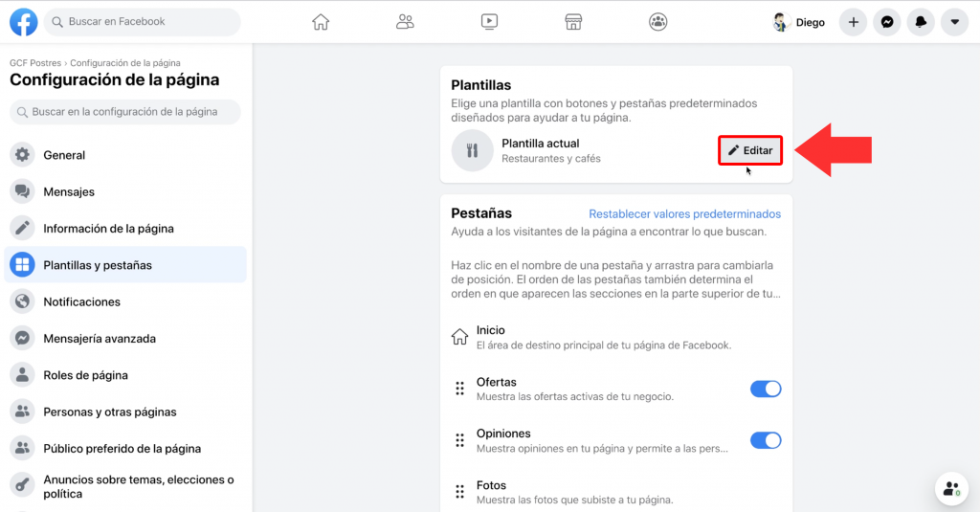Open the General settings section
This screenshot has height=512, width=980.
[64, 155]
